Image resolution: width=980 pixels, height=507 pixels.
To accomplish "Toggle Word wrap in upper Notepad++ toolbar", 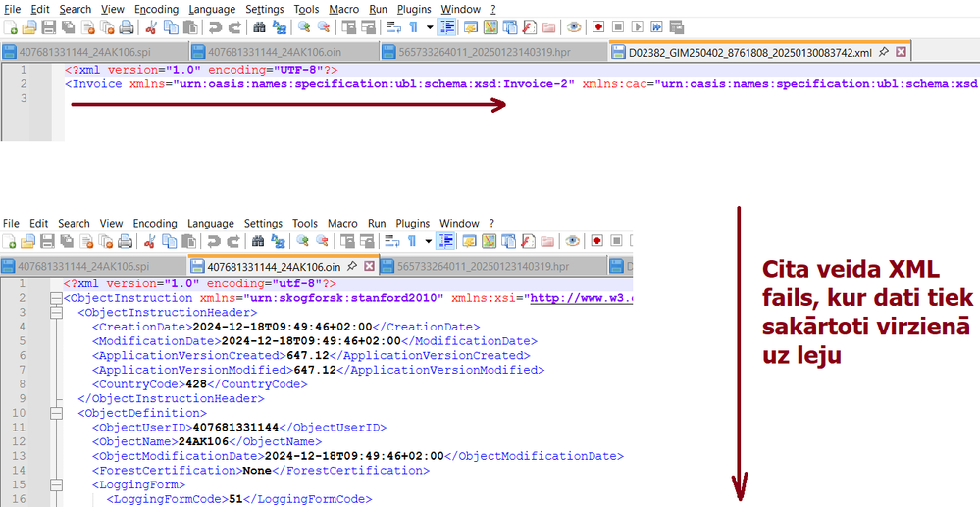I will [393, 27].
